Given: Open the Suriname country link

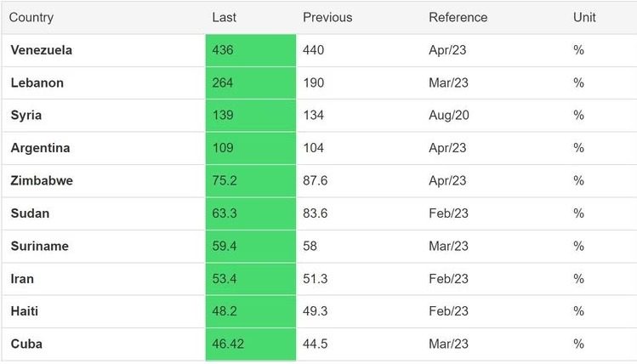Looking at the screenshot, I should [39, 246].
